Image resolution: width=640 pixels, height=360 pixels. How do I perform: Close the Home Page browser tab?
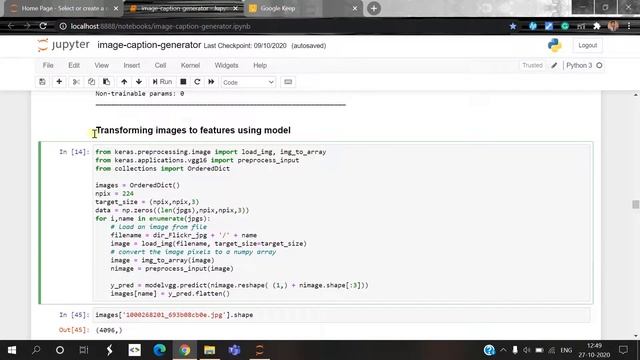pyautogui.click(x=116, y=8)
